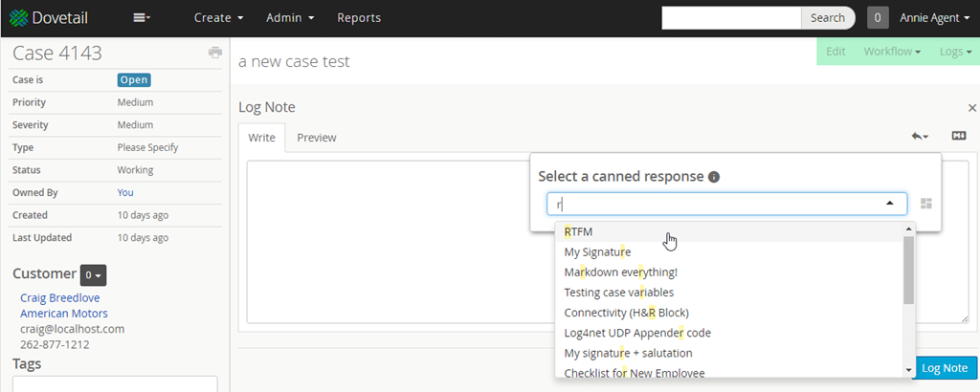The height and width of the screenshot is (392, 980).
Task: Click the top search input field
Action: click(730, 17)
